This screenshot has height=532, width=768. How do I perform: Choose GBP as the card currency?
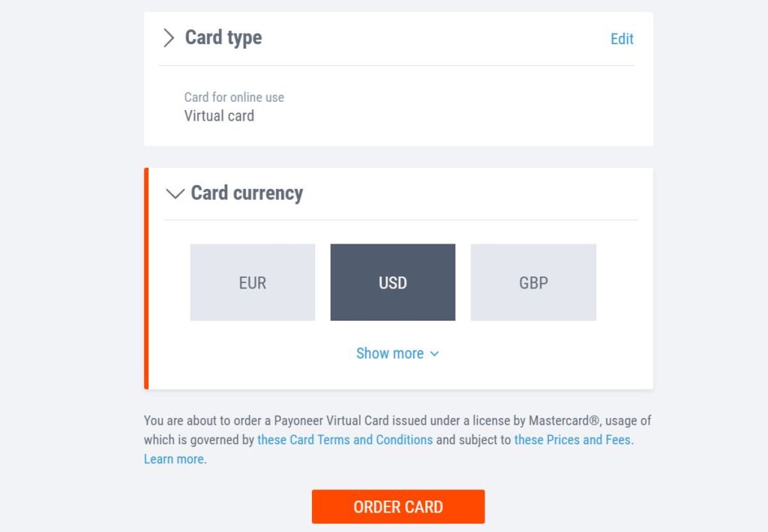[x=533, y=282]
